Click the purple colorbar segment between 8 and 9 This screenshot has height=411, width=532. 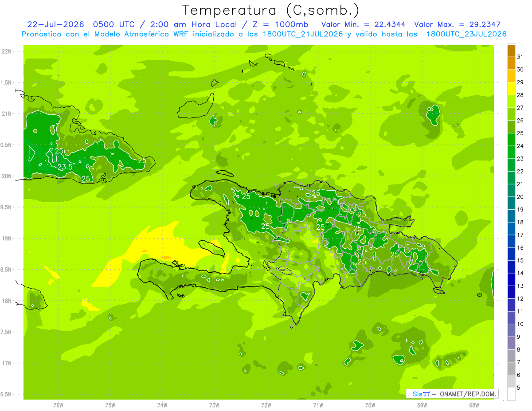[511, 343]
